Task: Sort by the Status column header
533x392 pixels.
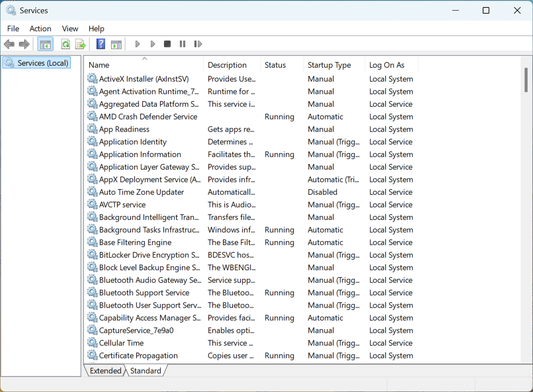Action: 282,65
